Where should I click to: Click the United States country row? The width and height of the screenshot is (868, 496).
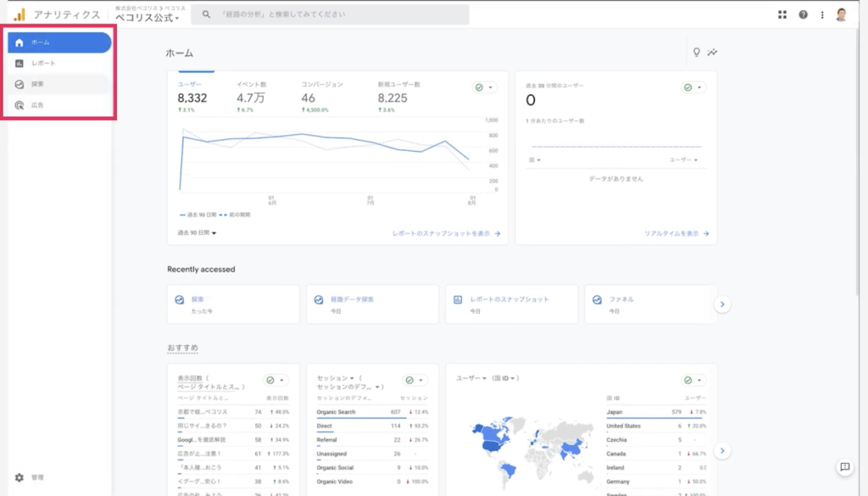tap(656, 426)
